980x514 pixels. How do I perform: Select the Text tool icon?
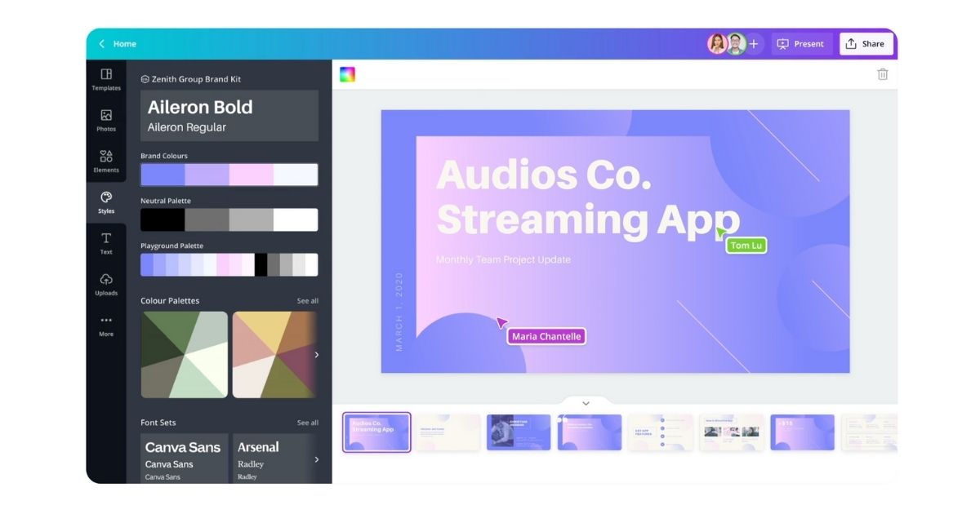point(106,239)
